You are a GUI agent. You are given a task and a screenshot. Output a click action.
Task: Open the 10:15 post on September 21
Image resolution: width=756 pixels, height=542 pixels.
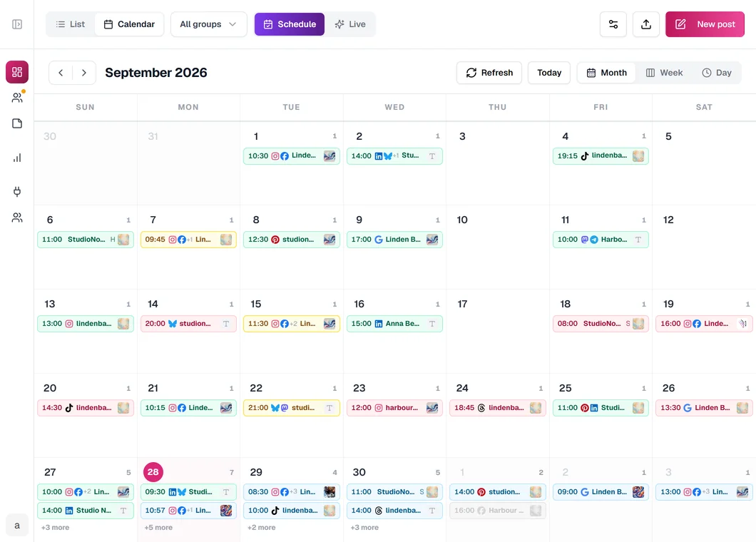(188, 408)
